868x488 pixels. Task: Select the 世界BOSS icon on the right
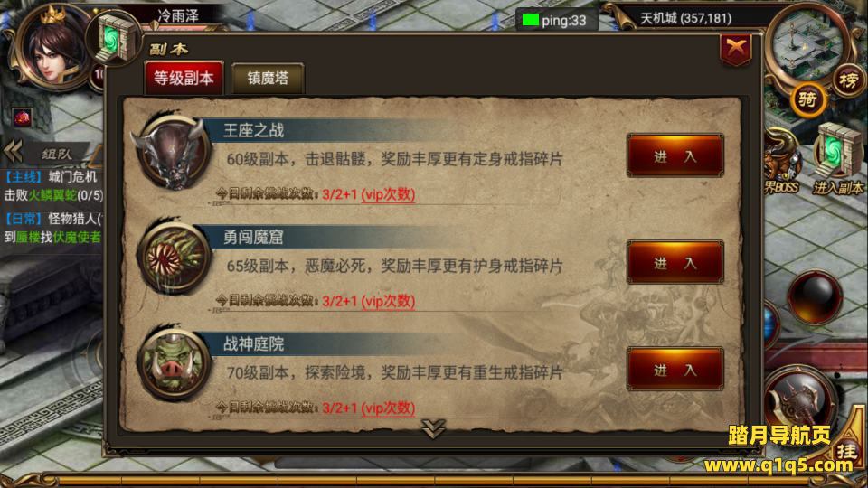[x=780, y=162]
